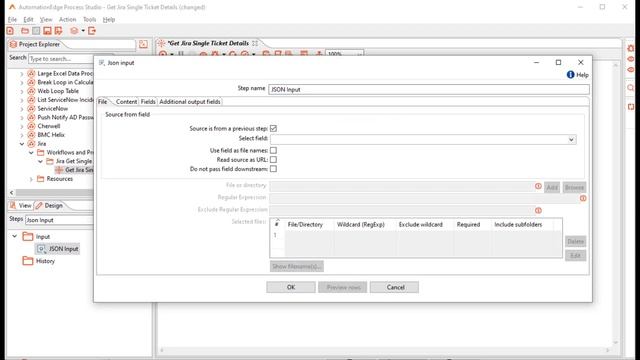Image resolution: width=640 pixels, height=360 pixels.
Task: Click the ServiceNow project icon
Action: (x=31, y=109)
